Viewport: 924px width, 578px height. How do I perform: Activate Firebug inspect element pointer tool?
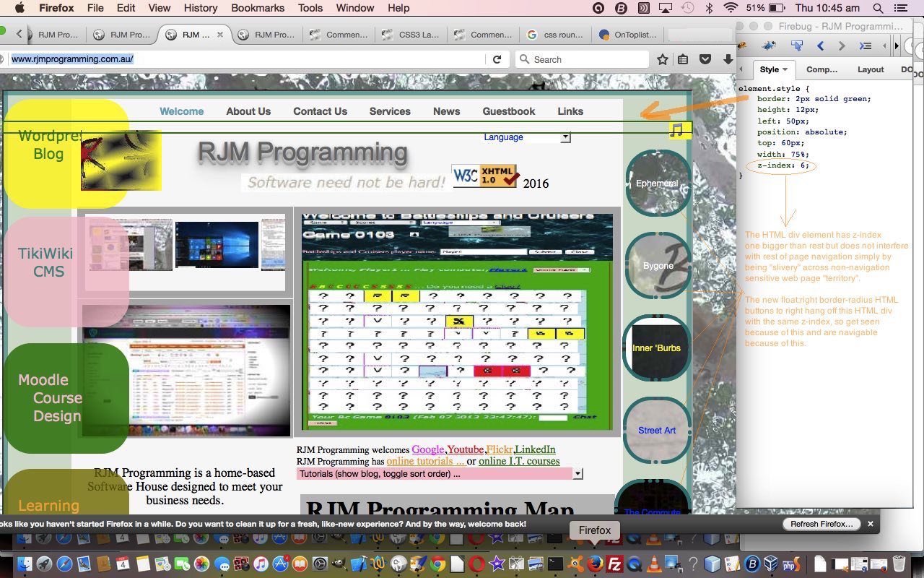[x=797, y=46]
